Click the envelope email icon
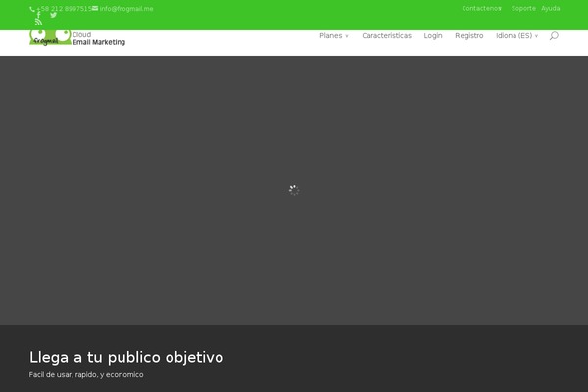The width and height of the screenshot is (588, 392). pos(95,8)
